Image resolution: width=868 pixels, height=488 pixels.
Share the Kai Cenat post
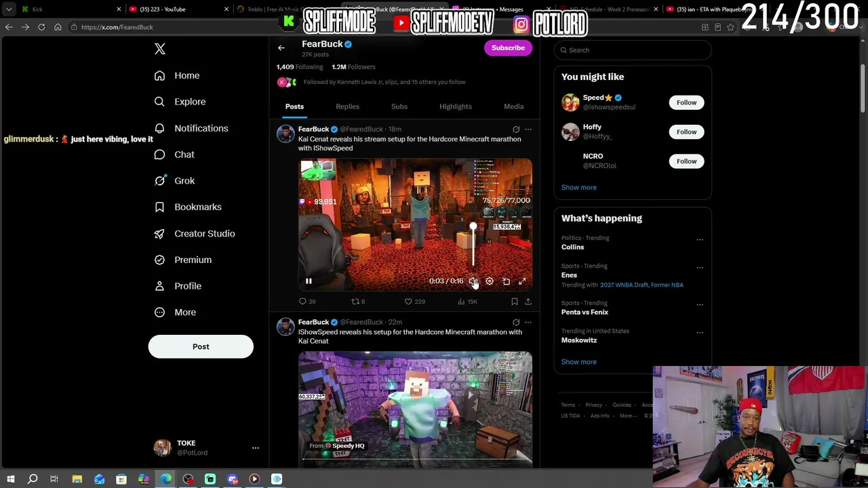pos(528,302)
